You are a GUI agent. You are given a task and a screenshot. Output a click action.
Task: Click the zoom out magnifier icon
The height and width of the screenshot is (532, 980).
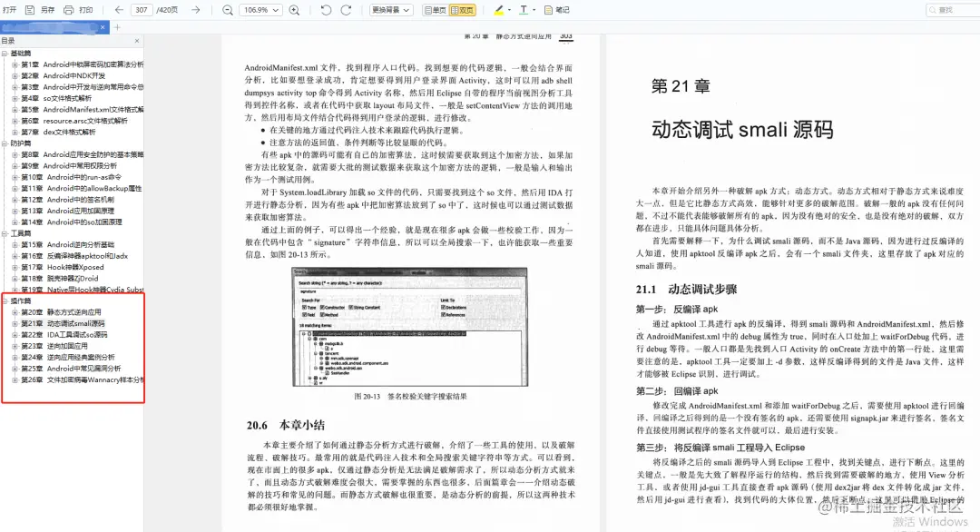click(x=228, y=10)
